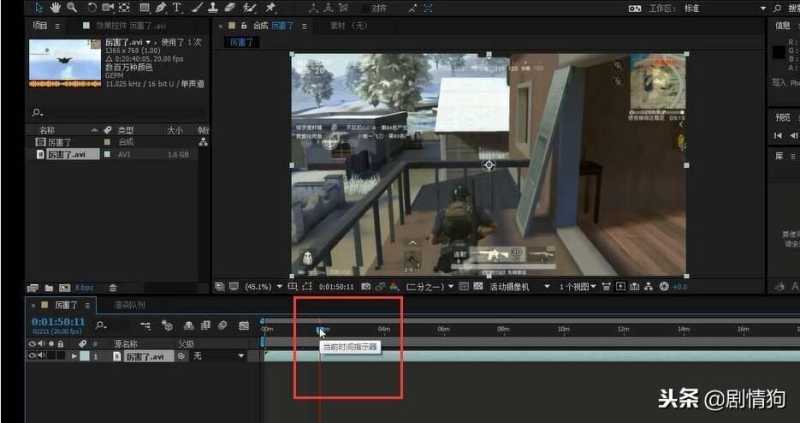Expand the 厉害了.avi layer properties triangle
The height and width of the screenshot is (423, 800).
tap(74, 356)
